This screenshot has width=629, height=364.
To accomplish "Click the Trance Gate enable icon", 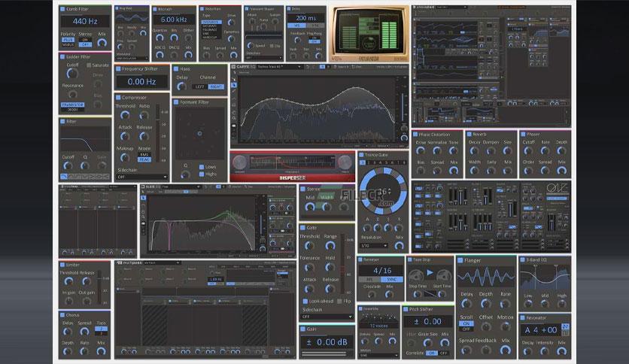I will (x=362, y=154).
